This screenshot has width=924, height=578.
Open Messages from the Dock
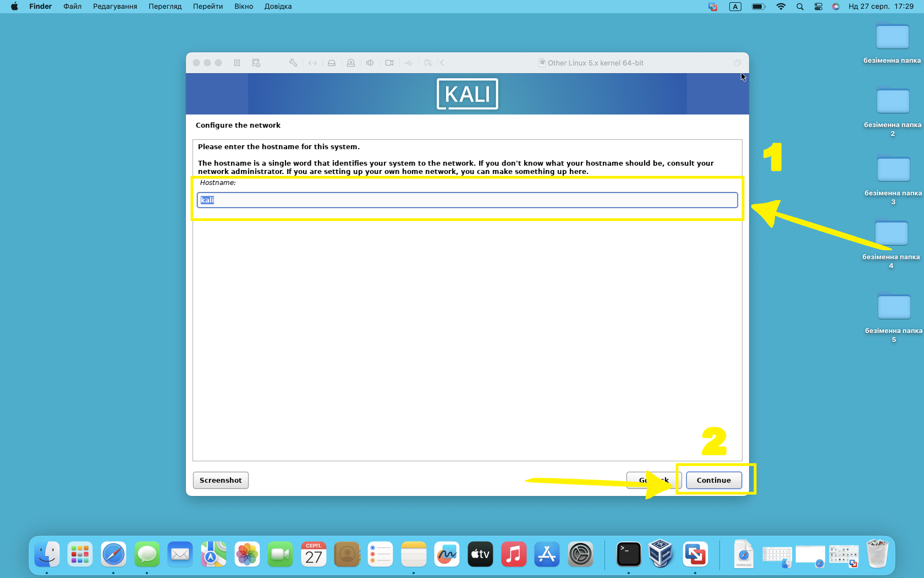(147, 554)
